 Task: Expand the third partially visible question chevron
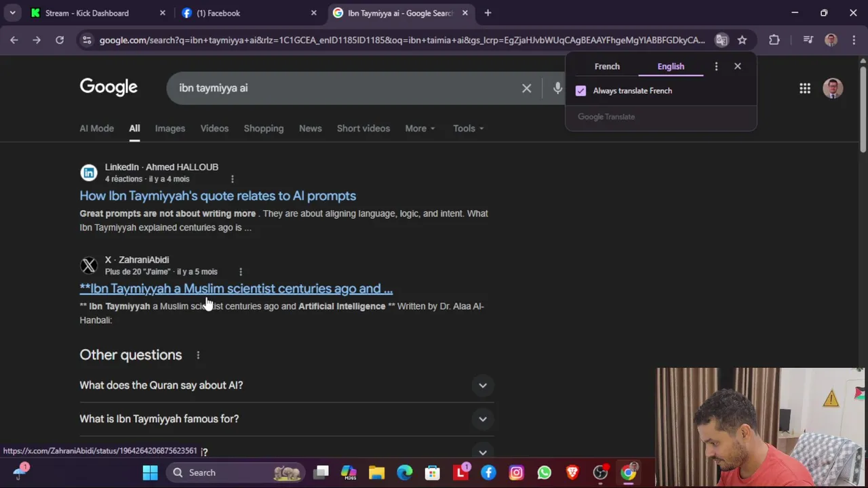click(483, 452)
